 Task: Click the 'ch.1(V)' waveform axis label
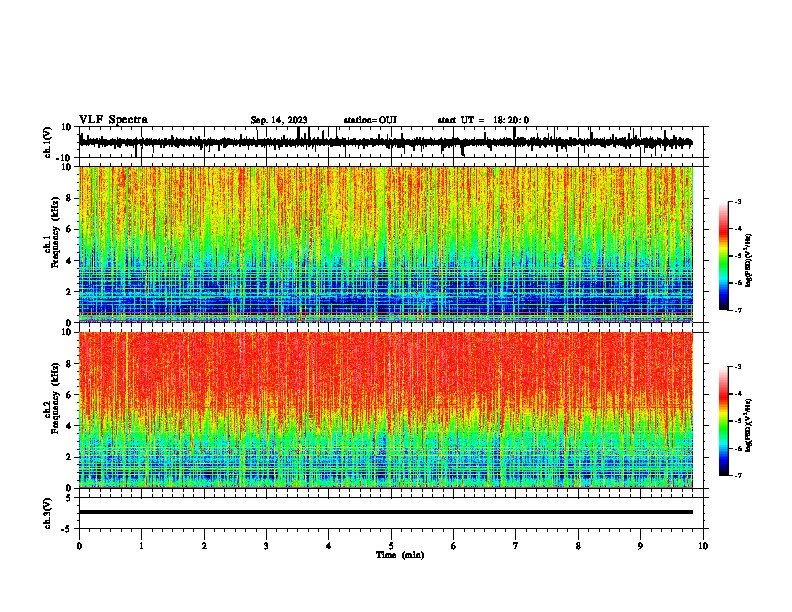click(48, 142)
